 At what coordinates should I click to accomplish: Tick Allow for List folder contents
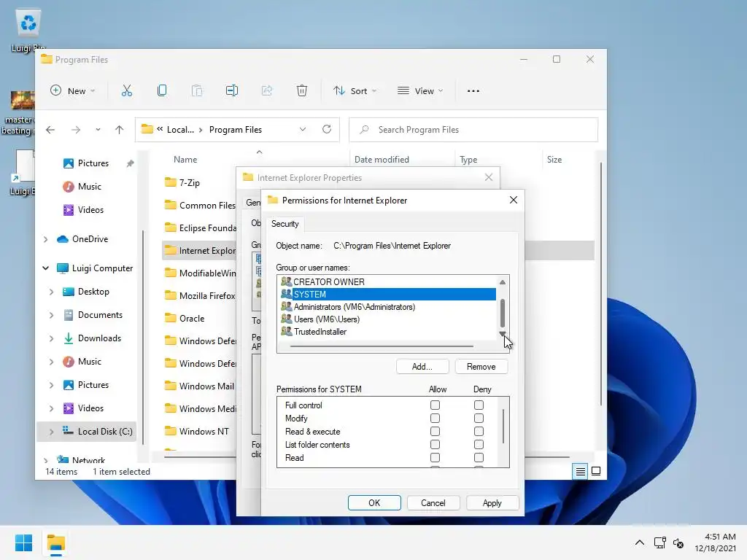pos(435,444)
